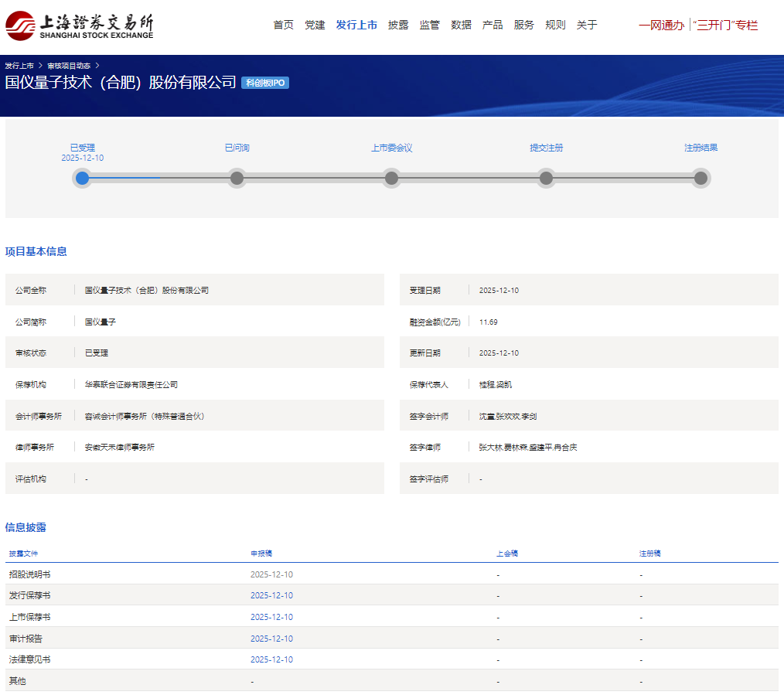Click law firm 安徽天禾律师事务所 value

pos(120,447)
